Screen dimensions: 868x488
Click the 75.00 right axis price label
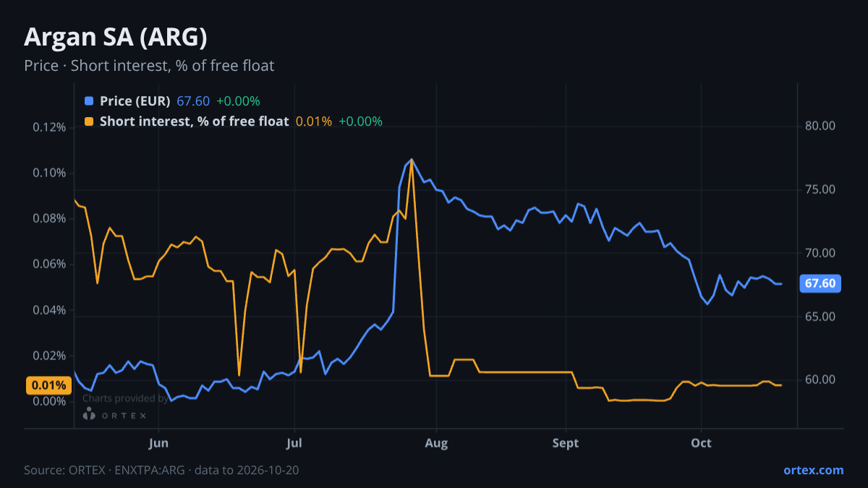coord(820,189)
